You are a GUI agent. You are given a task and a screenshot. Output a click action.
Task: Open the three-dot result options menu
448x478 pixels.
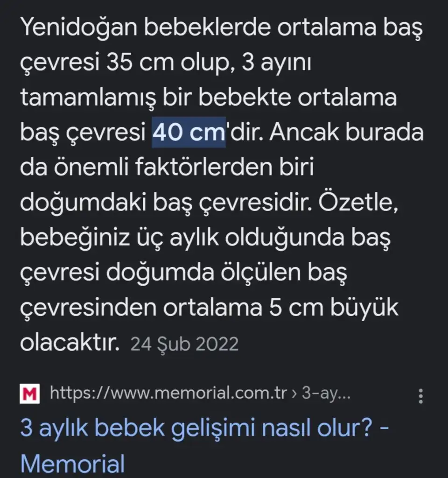point(420,396)
